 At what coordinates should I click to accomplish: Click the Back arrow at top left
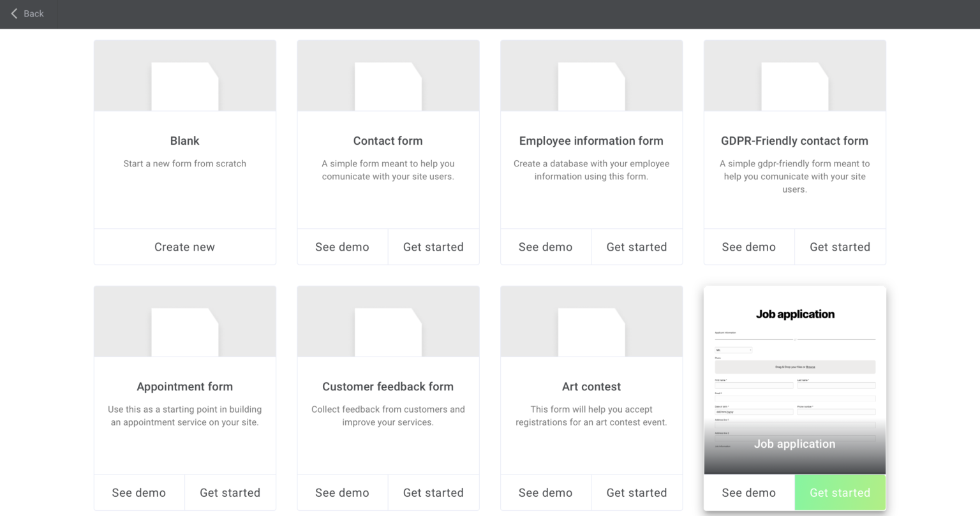pos(14,13)
